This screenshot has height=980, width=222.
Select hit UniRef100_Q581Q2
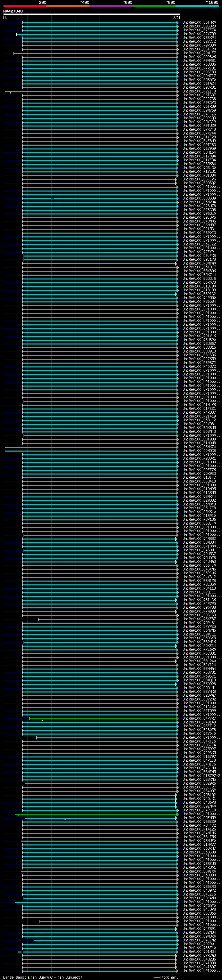199,795
